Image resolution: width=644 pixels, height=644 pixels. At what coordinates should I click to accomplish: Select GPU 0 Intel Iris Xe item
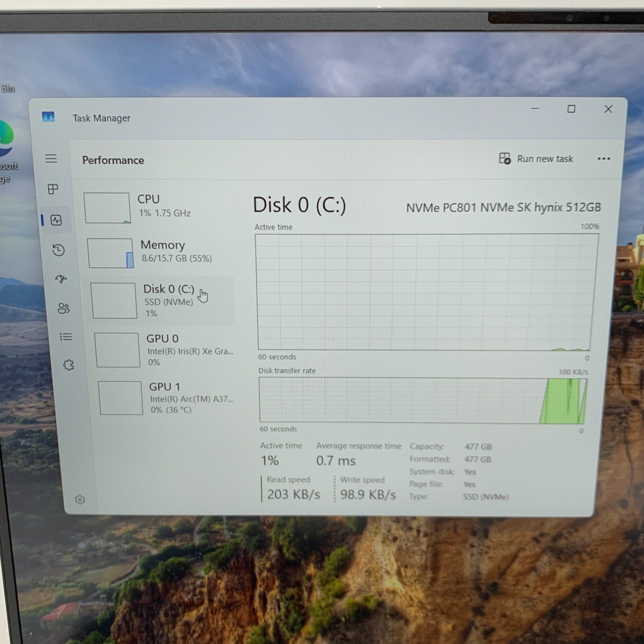[x=164, y=350]
